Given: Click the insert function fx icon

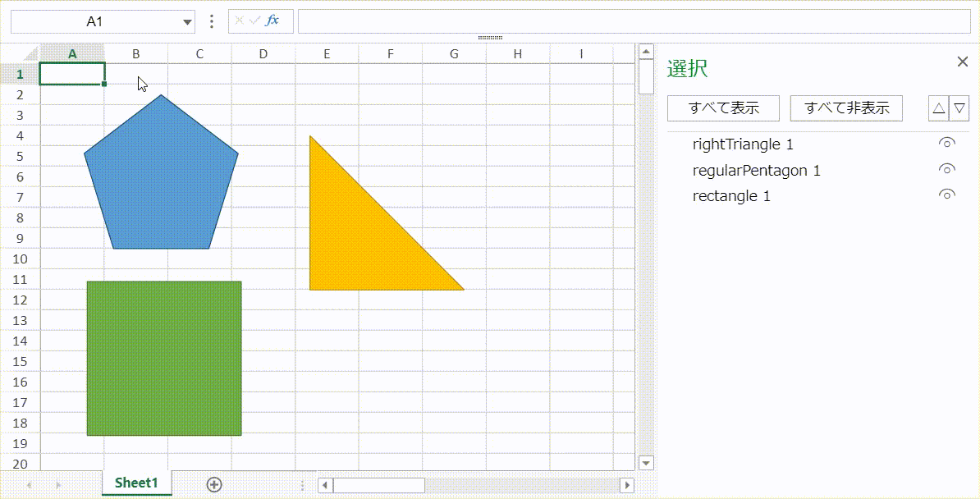Looking at the screenshot, I should pyautogui.click(x=272, y=21).
